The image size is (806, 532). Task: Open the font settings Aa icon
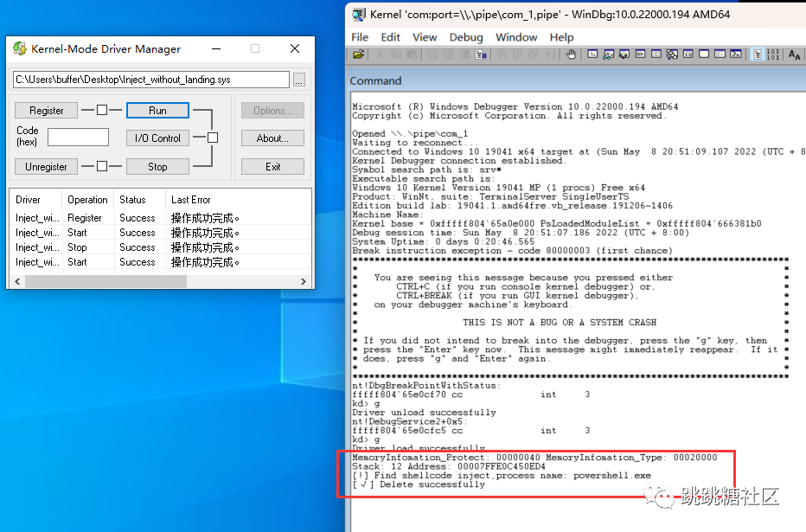click(x=792, y=54)
